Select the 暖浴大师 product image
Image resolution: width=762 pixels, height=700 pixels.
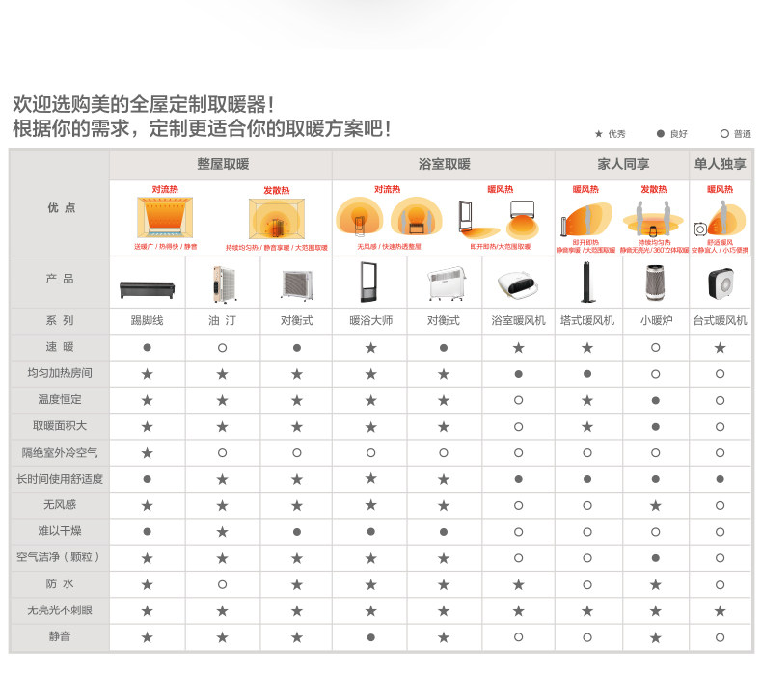tap(370, 283)
